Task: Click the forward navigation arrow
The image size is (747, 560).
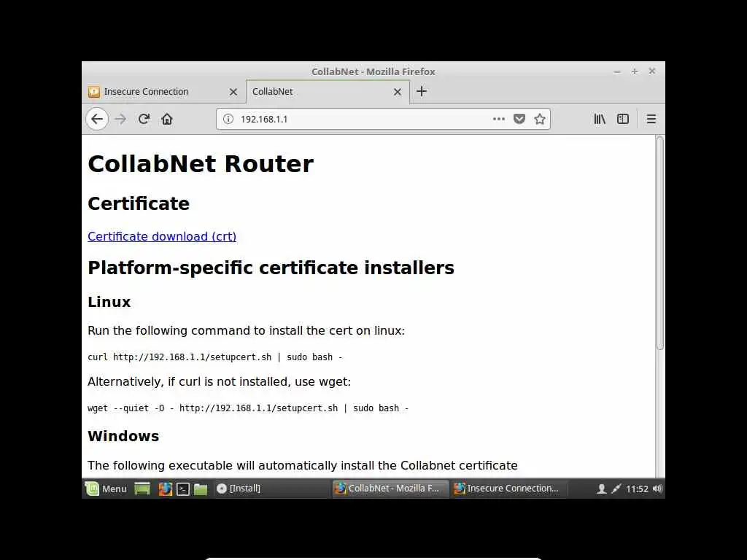Action: click(121, 119)
